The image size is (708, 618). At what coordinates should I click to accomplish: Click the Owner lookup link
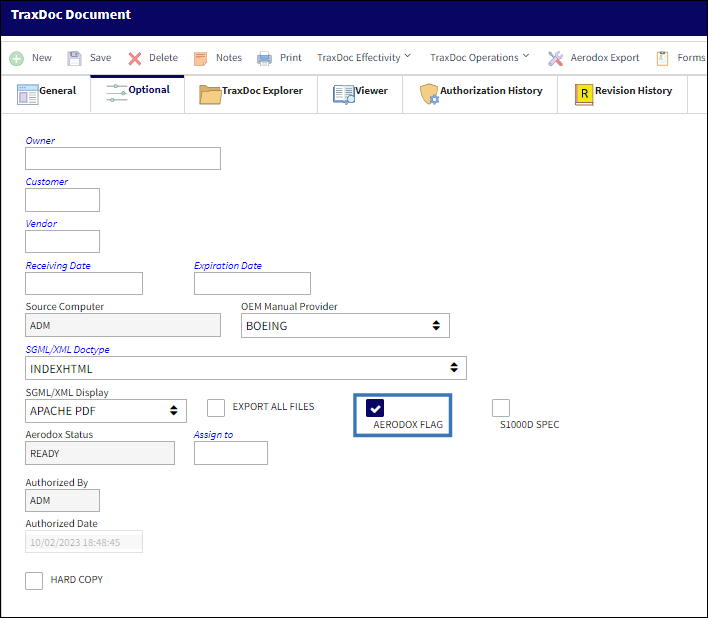point(40,141)
